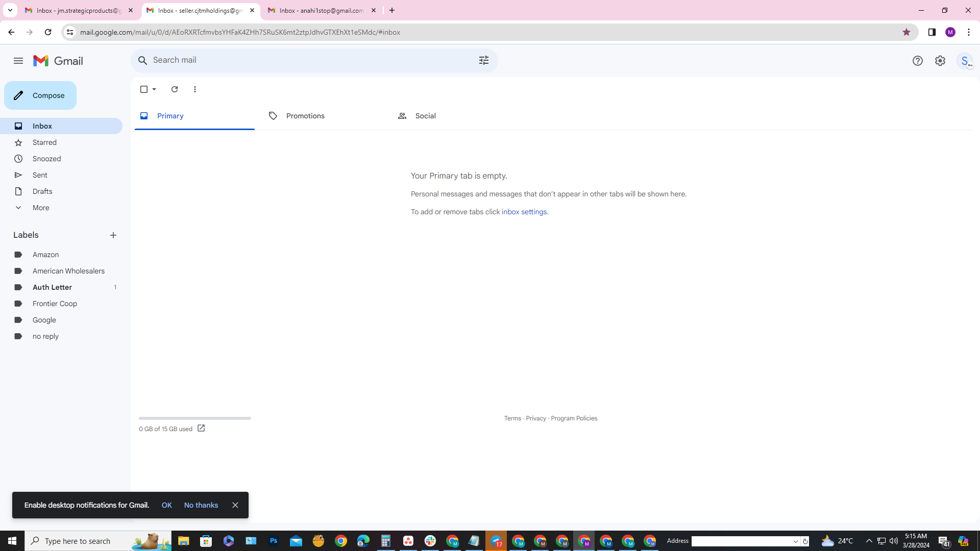Open the select dropdown arrow
Viewport: 980px width, 551px height.
154,89
